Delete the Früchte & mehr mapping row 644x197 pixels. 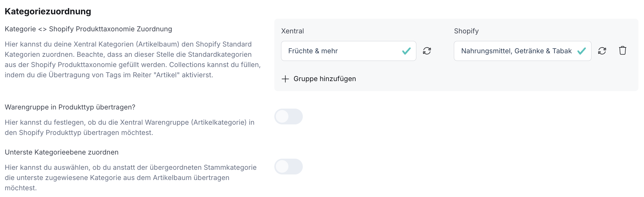(623, 51)
